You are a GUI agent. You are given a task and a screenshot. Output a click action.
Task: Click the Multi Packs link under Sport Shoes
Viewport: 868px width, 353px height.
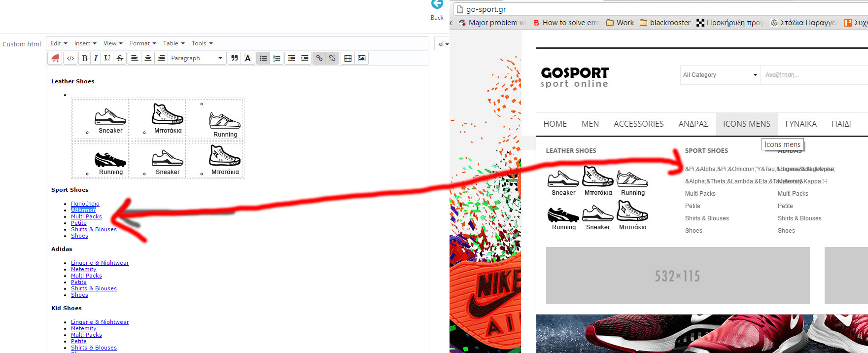tap(86, 216)
